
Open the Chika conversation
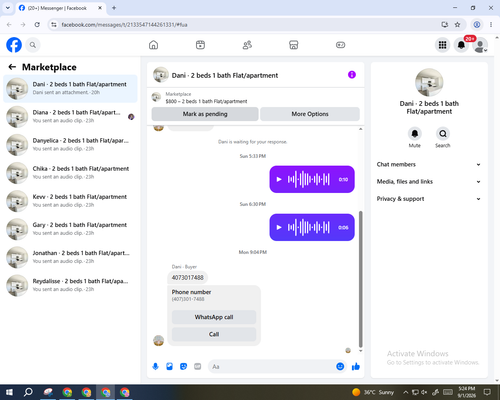point(70,173)
